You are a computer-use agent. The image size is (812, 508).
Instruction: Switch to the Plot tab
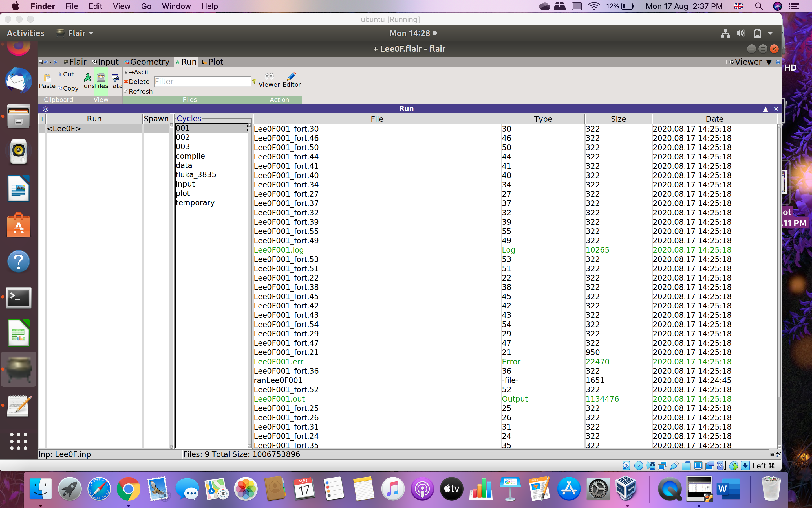(x=213, y=62)
